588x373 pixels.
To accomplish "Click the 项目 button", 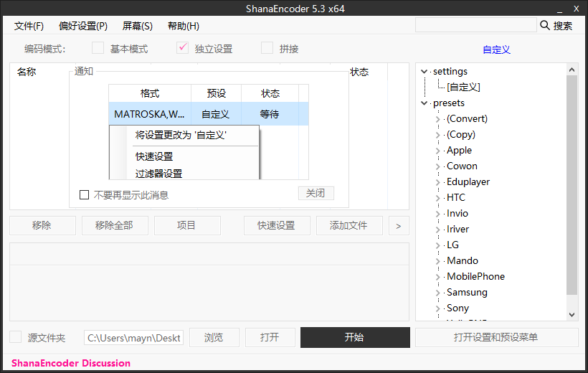I will [x=187, y=225].
